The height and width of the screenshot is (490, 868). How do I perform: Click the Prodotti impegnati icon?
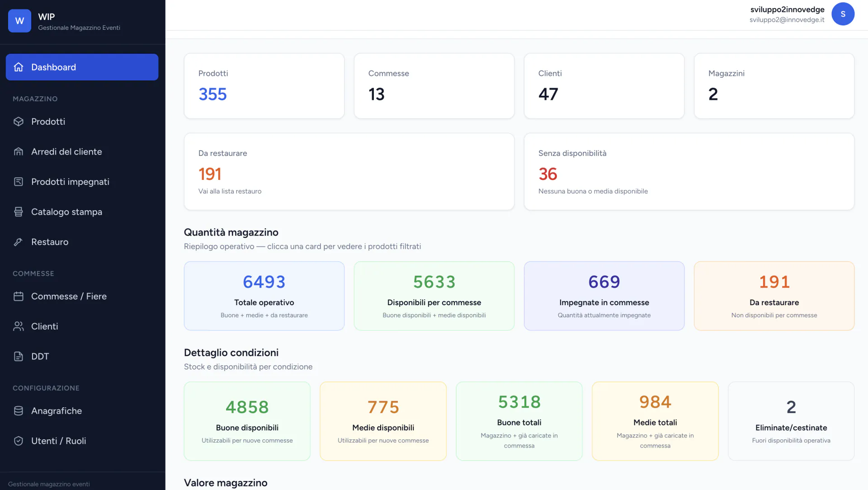(19, 182)
